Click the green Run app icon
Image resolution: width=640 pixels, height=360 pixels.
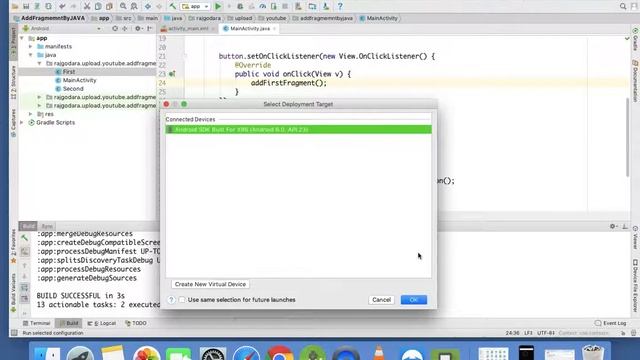tap(218, 6)
